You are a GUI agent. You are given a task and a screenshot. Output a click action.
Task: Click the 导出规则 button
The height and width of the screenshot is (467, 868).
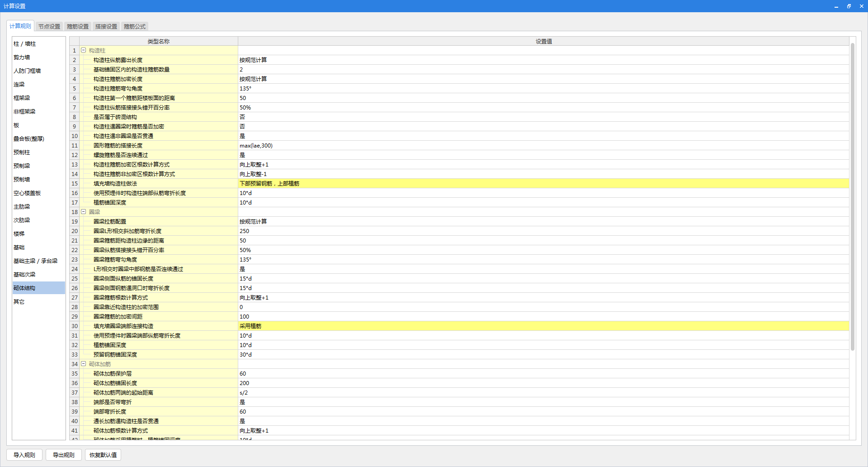(x=64, y=455)
